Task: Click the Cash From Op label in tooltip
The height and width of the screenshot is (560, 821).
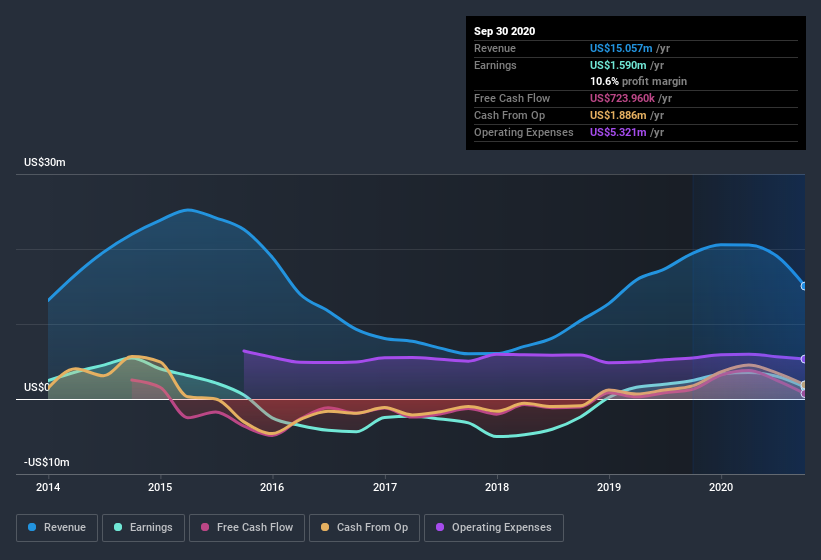Action: tap(509, 115)
